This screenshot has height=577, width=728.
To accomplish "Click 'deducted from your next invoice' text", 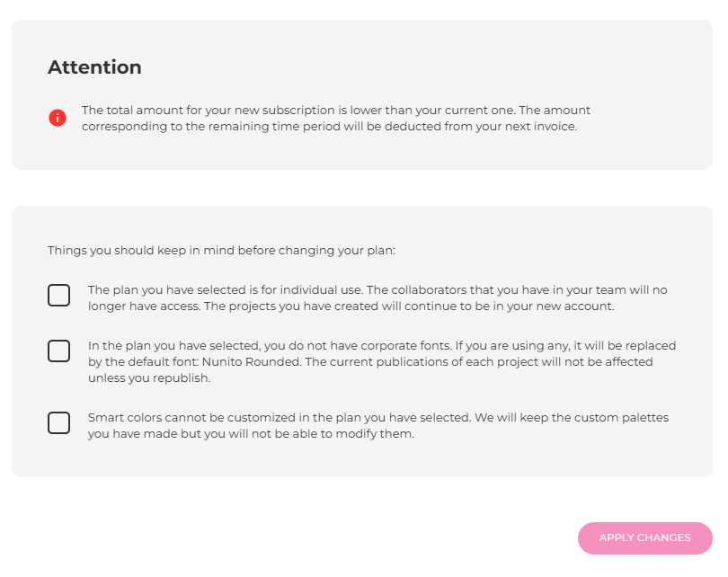I will click(x=481, y=127).
